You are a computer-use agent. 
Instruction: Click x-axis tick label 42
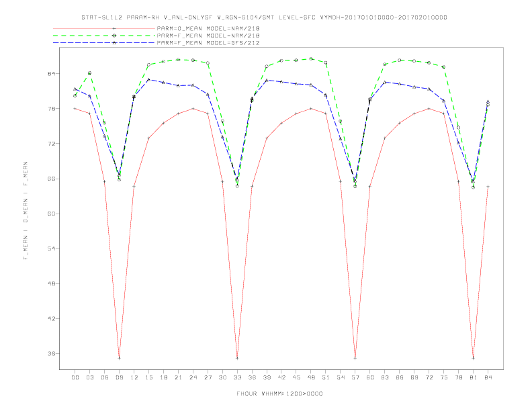tap(281, 377)
